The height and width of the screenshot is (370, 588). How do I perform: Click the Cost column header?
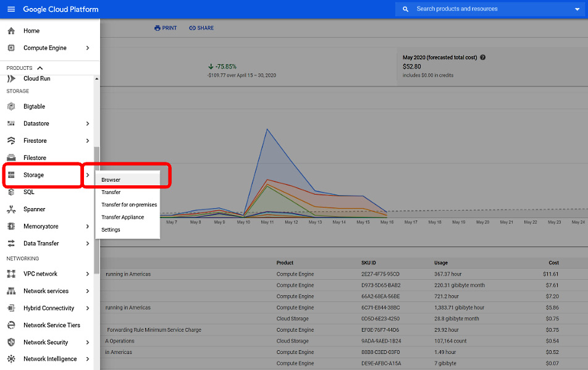pos(553,263)
